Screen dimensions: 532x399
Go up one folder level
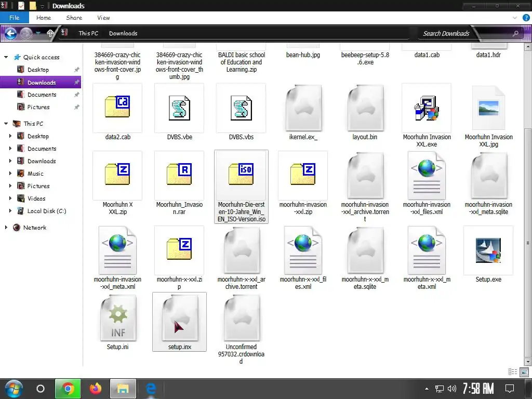[50, 33]
